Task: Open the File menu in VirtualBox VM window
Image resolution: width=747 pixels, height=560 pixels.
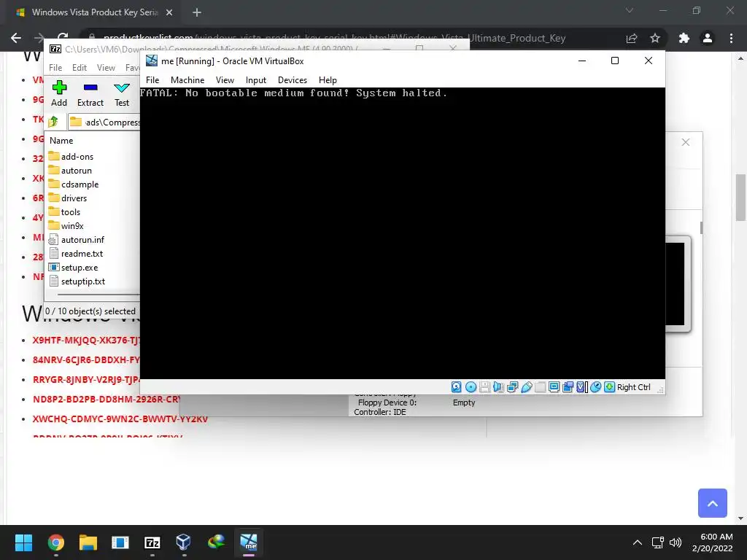Action: click(152, 80)
